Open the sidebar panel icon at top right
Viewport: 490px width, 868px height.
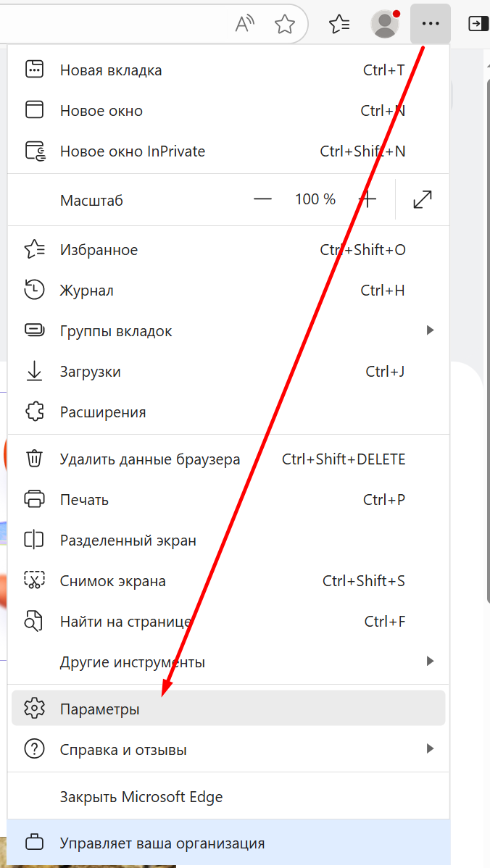point(477,24)
